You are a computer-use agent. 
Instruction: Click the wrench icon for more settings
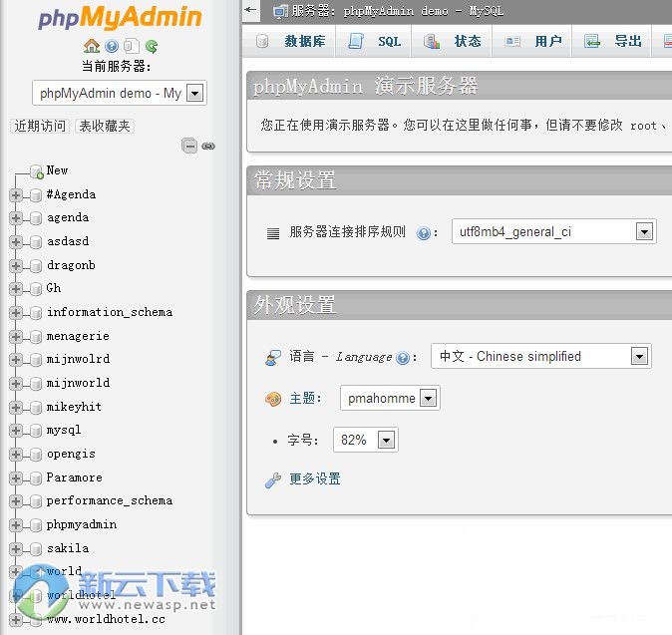[x=273, y=479]
